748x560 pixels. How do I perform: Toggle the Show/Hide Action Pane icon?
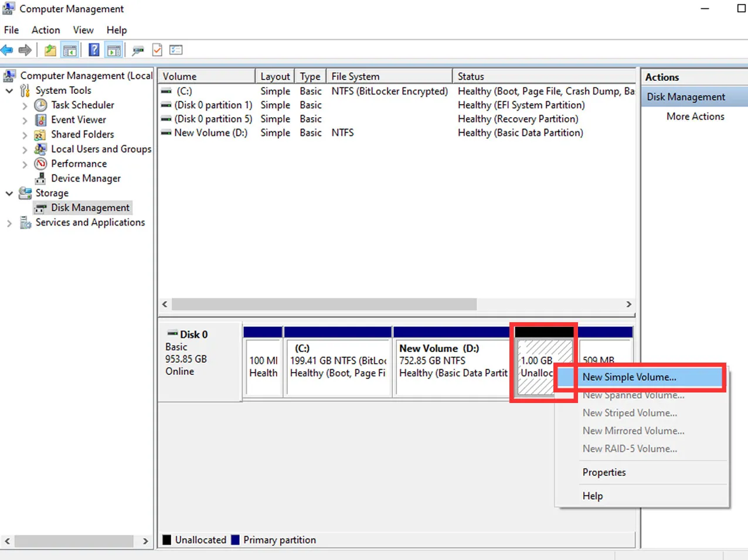(x=114, y=50)
